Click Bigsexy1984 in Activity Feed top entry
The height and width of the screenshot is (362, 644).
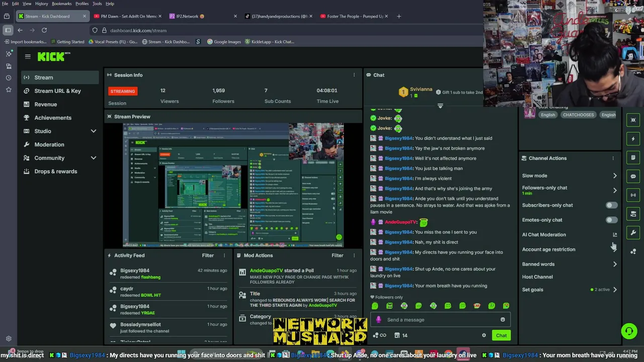(x=135, y=270)
